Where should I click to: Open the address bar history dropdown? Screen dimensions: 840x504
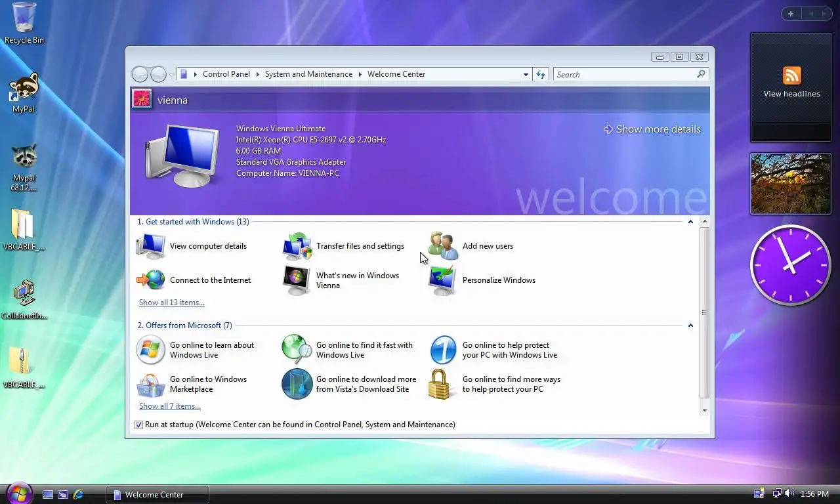click(x=526, y=74)
